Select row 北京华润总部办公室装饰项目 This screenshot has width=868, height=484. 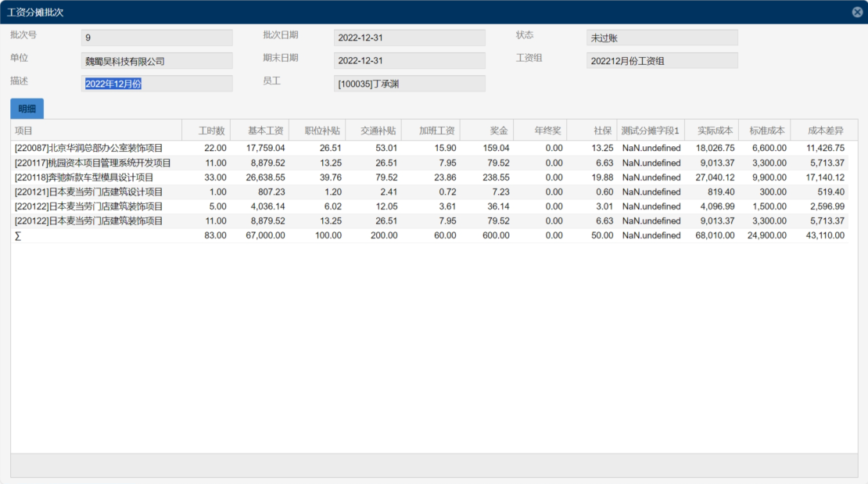pos(89,148)
